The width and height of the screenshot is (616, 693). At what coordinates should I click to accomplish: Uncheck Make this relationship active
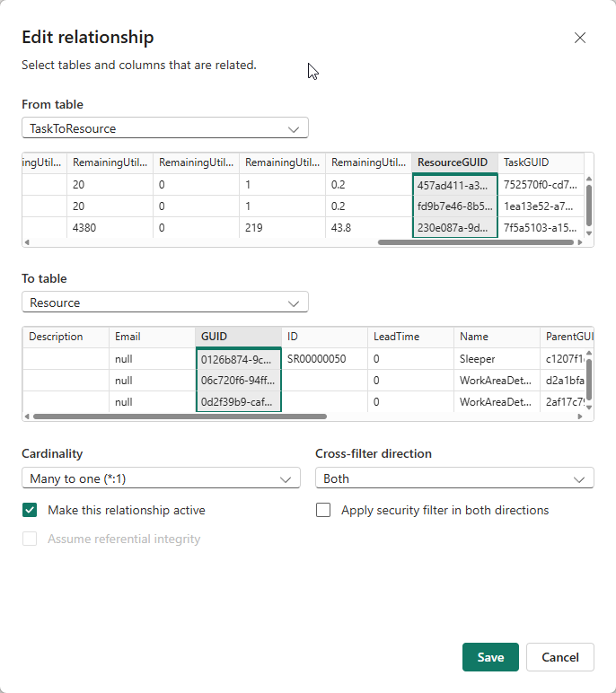click(31, 510)
